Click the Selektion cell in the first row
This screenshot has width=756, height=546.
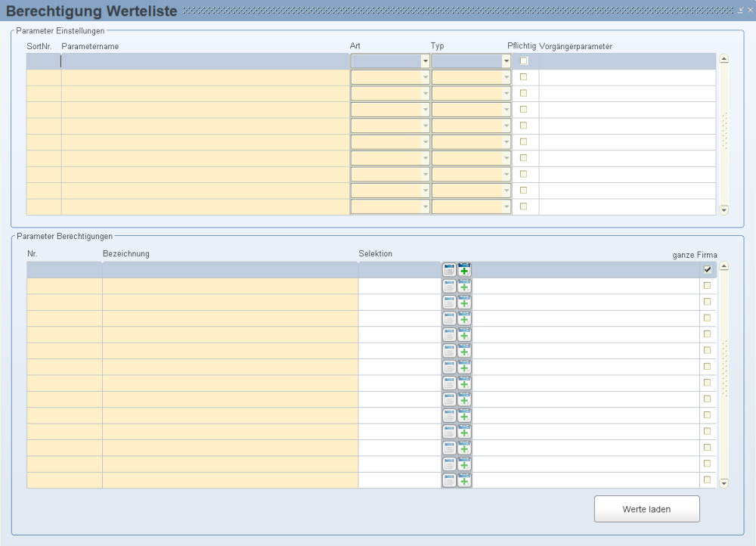[399, 270]
